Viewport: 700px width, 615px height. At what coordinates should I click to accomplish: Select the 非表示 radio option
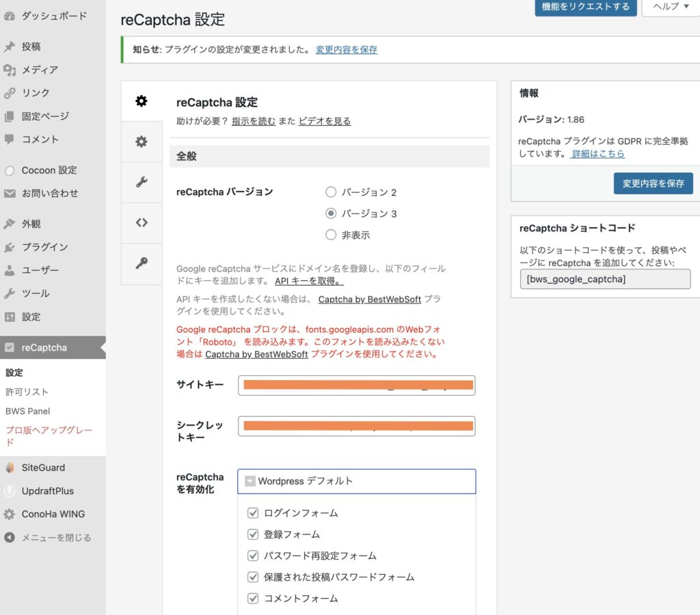[x=331, y=235]
